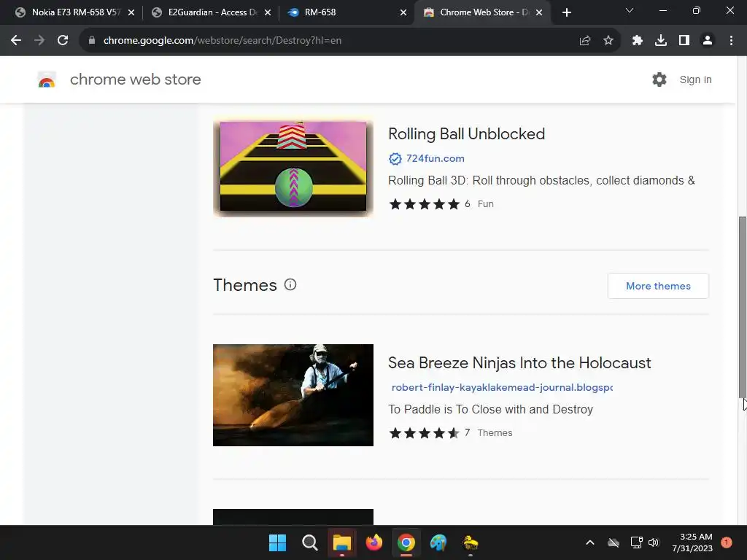Screen dimensions: 747x560
Task: Click the Chrome Web Store logo
Action: (47, 79)
